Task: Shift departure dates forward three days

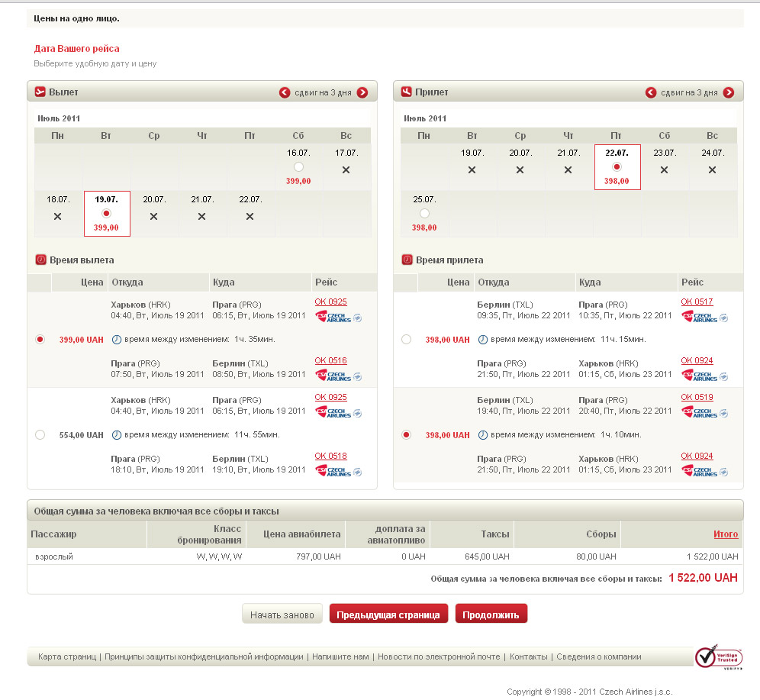Action: tap(362, 92)
